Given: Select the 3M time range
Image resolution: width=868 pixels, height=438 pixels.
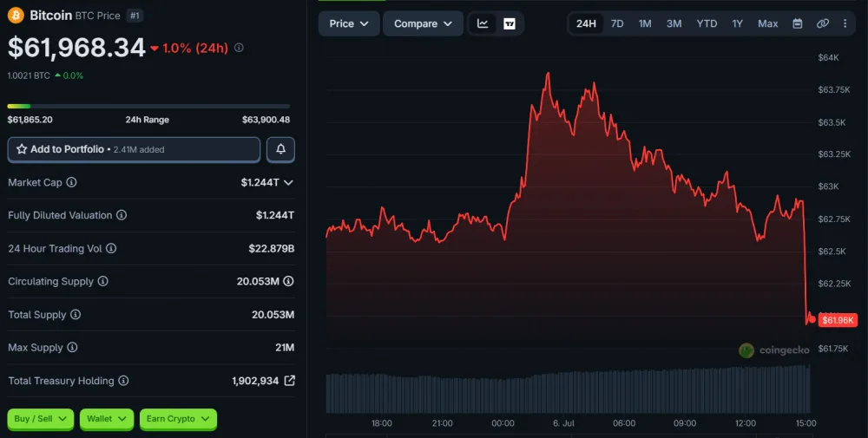Looking at the screenshot, I should [674, 23].
